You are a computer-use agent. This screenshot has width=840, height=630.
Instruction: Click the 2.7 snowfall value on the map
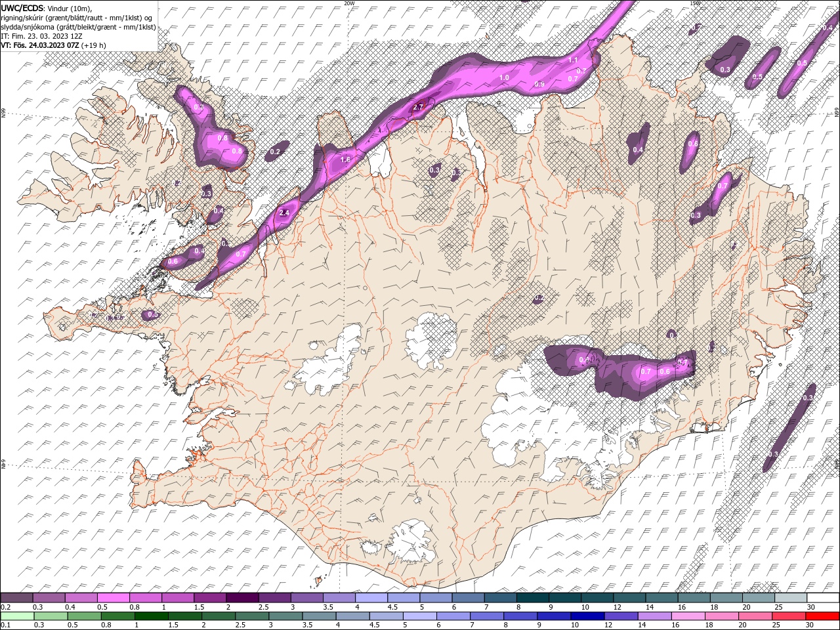tap(418, 106)
